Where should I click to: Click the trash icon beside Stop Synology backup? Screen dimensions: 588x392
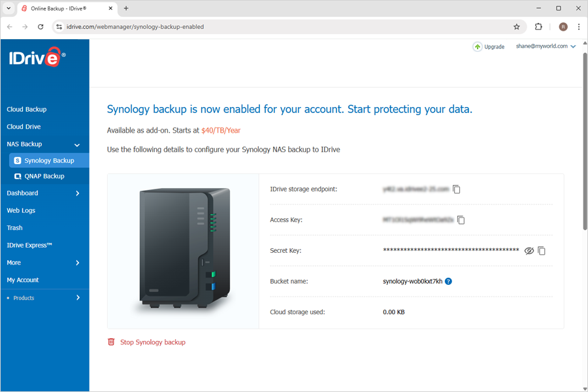point(111,342)
